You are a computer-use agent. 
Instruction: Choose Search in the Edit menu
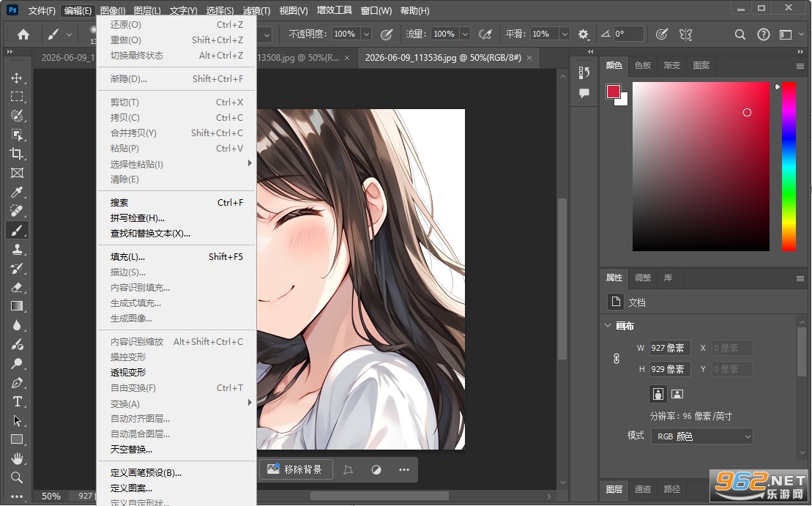pos(176,203)
